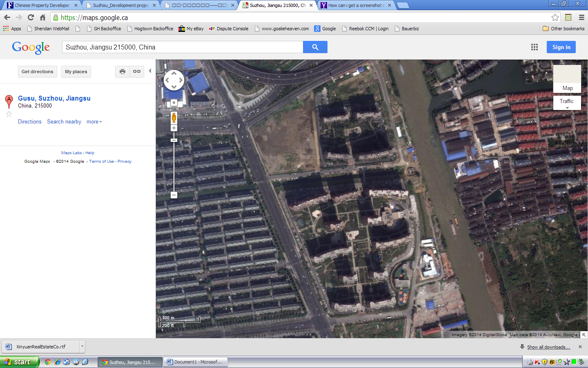588x368 pixels.
Task: Run the search with the magnifying glass
Action: [314, 47]
